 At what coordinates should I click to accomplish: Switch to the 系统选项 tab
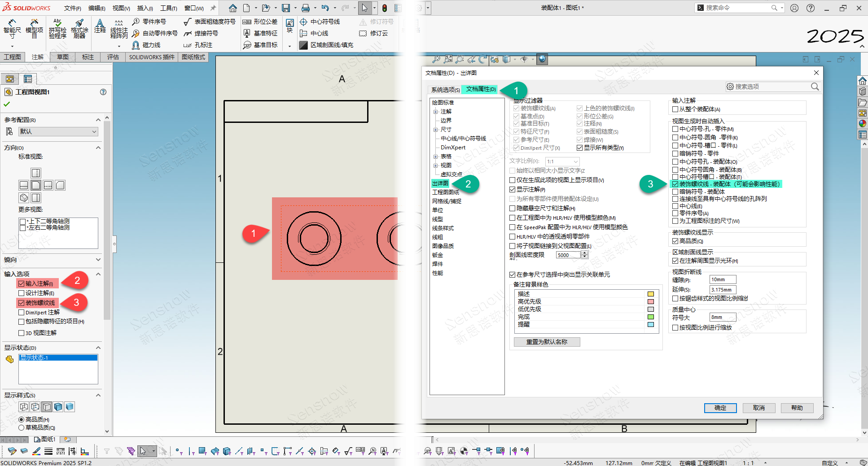click(x=445, y=90)
